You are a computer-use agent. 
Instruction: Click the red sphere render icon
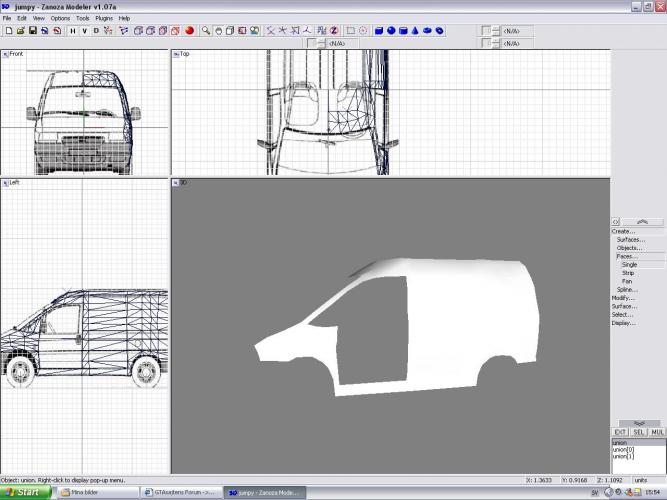[x=189, y=31]
